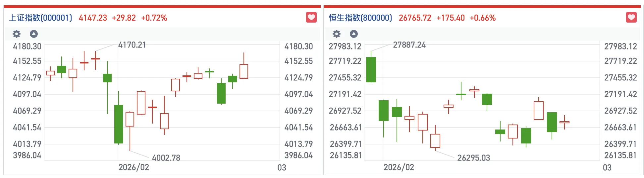
Task: Open chart settings gear for 恒生指数
Action: click(x=336, y=34)
